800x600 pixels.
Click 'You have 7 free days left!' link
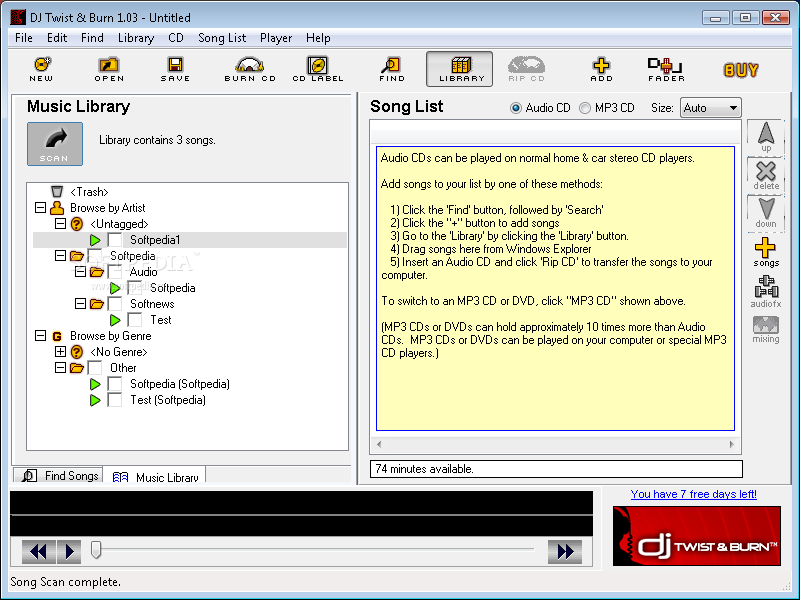(693, 494)
